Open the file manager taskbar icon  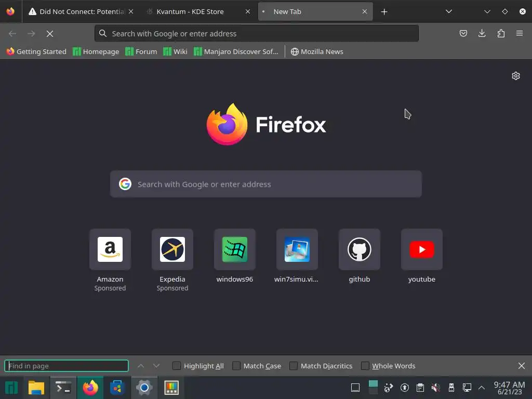(36, 388)
